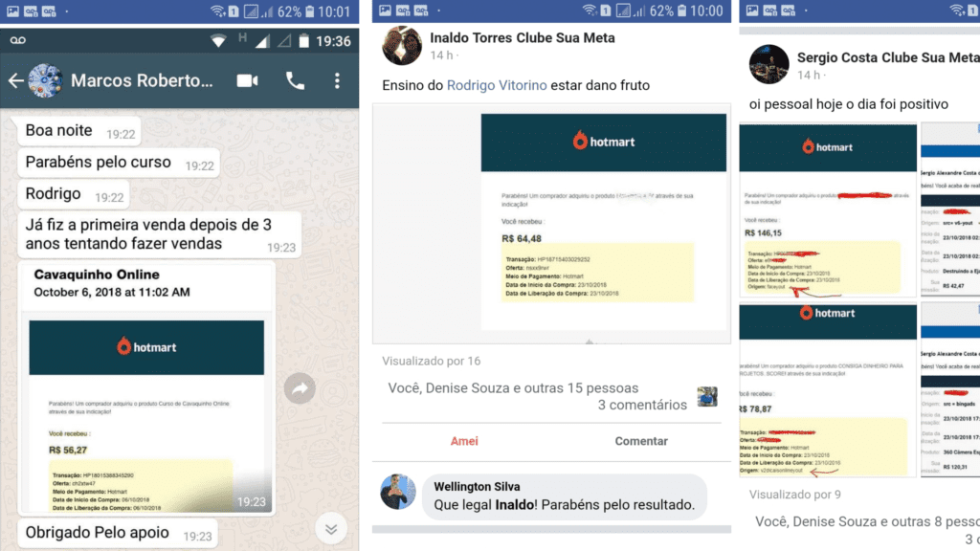Jump to latest messages with double chevron
This screenshot has height=551, width=980.
click(331, 530)
